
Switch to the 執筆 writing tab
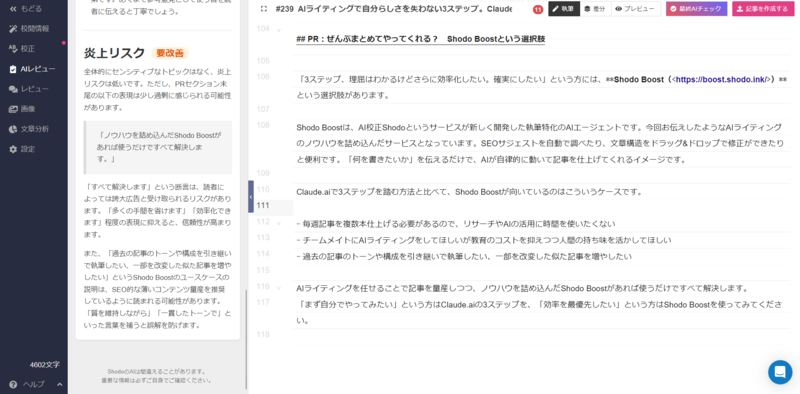point(564,9)
